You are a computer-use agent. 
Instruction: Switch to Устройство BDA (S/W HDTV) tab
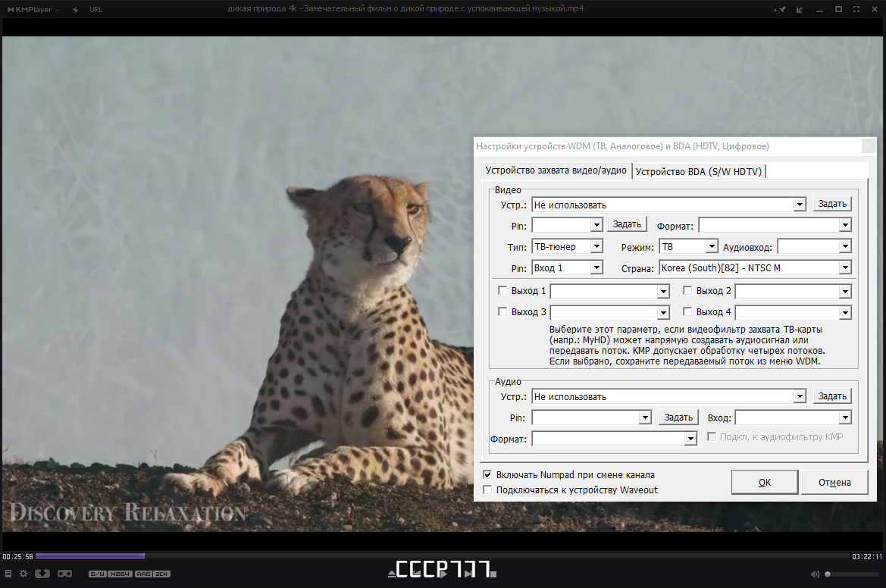[x=698, y=171]
